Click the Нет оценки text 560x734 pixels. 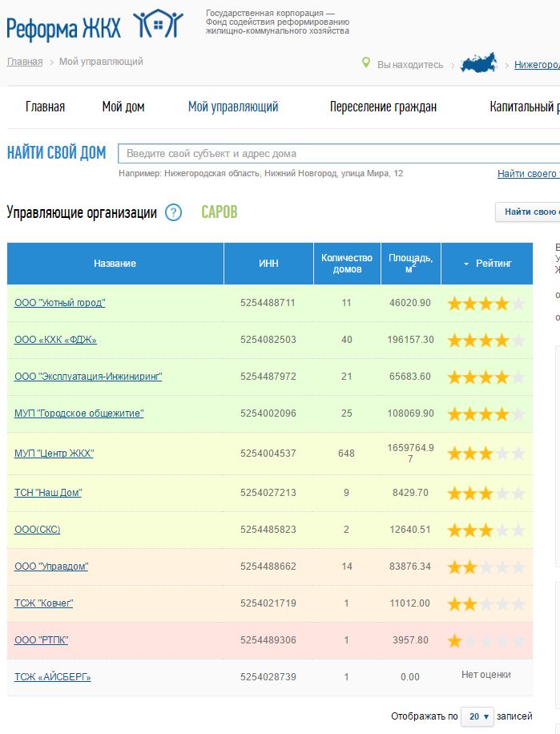click(x=486, y=675)
